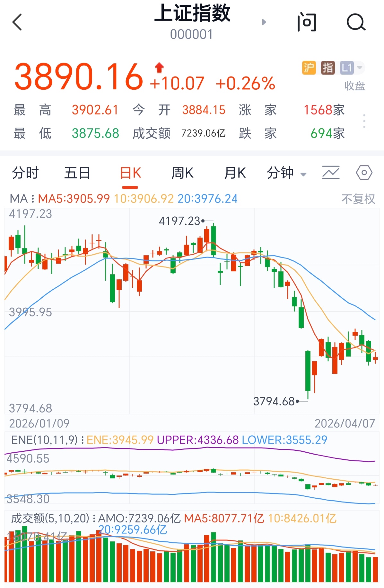Tap the volume 10:8426.01亿 value
384x588 pixels.
coord(302,518)
